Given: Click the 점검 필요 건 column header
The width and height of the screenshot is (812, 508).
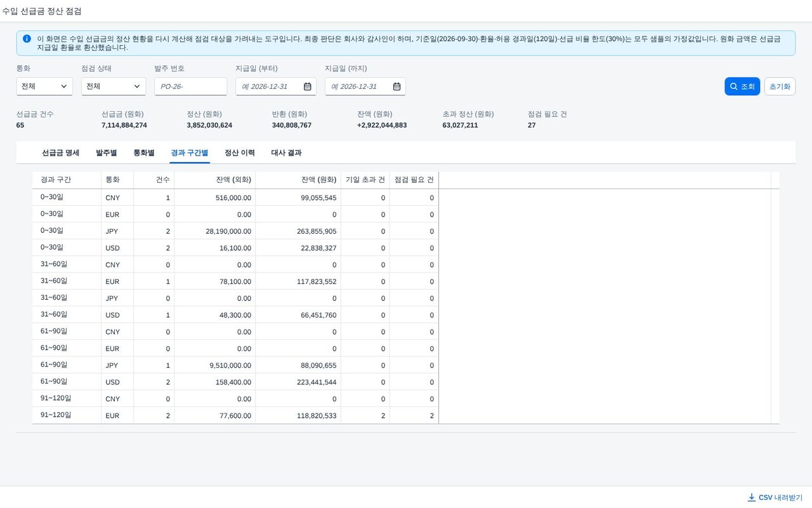Looking at the screenshot, I should point(414,180).
